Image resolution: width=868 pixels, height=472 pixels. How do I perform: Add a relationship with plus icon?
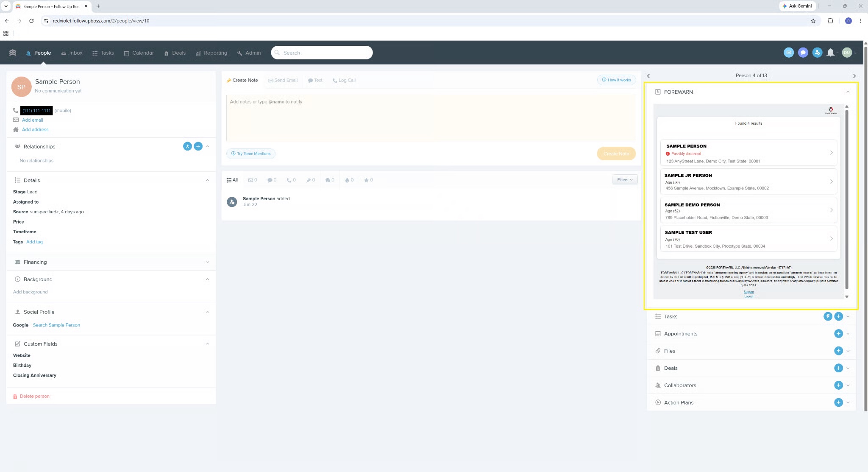[198, 146]
